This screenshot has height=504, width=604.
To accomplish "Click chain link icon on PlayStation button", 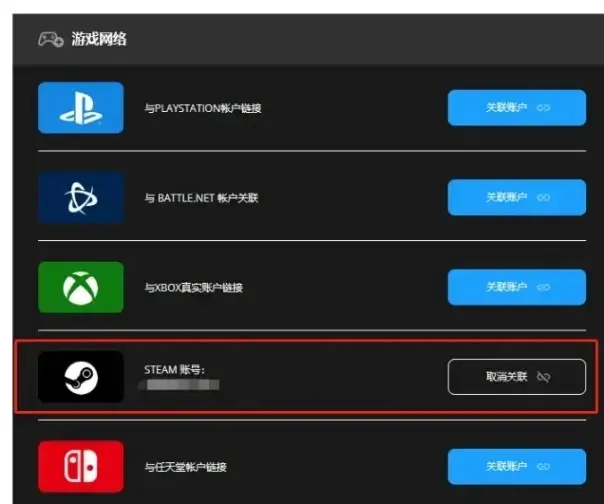I will tap(543, 108).
